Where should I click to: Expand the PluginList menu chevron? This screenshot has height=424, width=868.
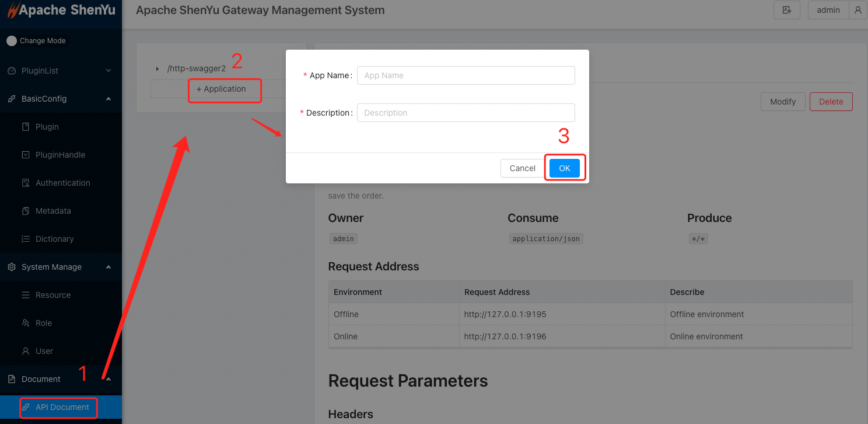click(x=108, y=71)
